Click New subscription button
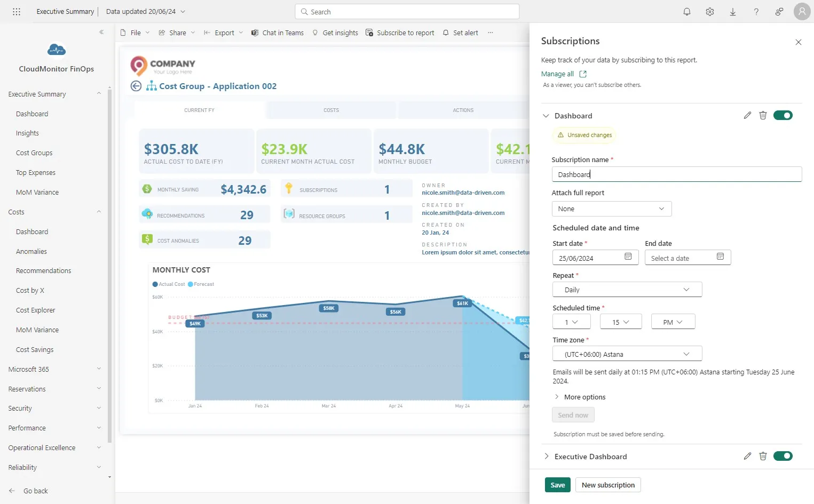Image resolution: width=814 pixels, height=504 pixels. [x=608, y=485]
